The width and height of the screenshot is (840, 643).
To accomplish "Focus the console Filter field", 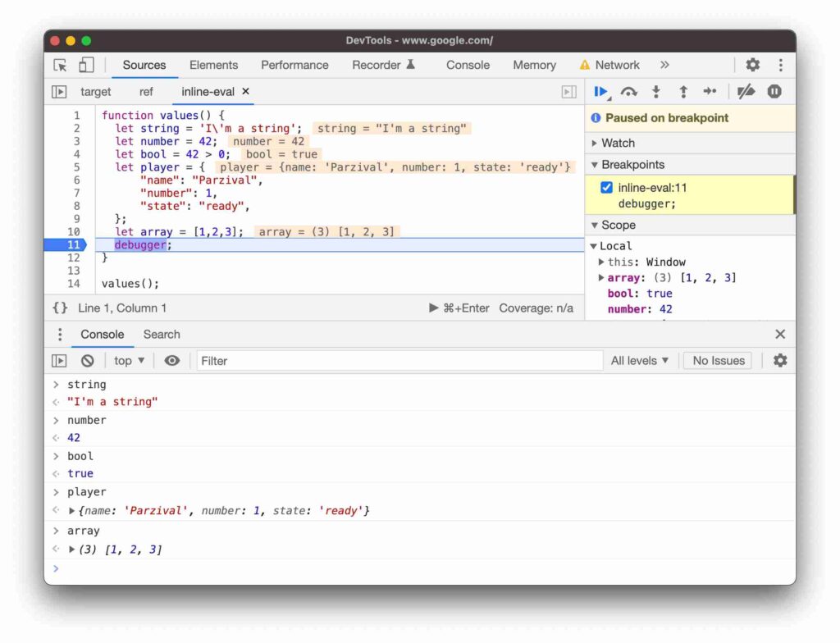I will (399, 361).
